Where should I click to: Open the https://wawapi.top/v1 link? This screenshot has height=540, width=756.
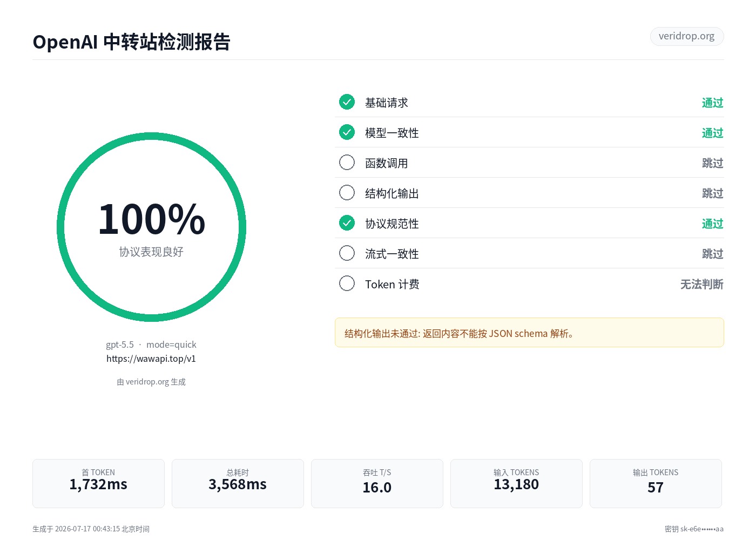click(x=151, y=359)
